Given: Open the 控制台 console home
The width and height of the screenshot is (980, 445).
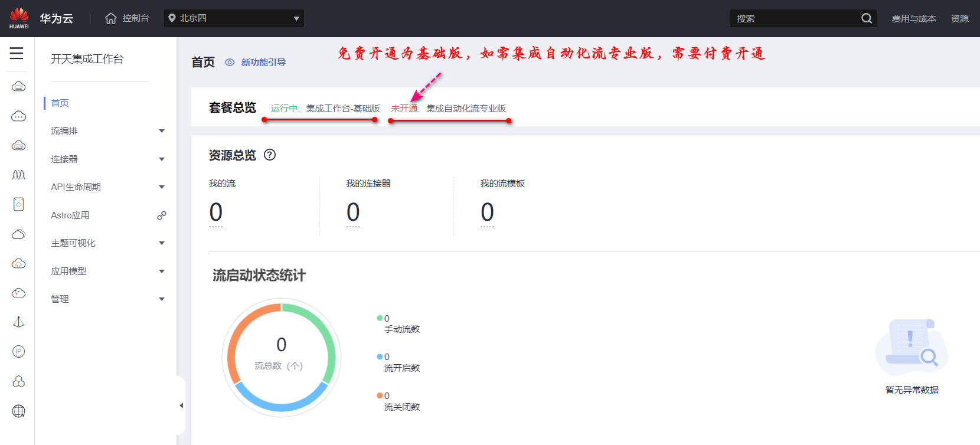Looking at the screenshot, I should pos(127,18).
